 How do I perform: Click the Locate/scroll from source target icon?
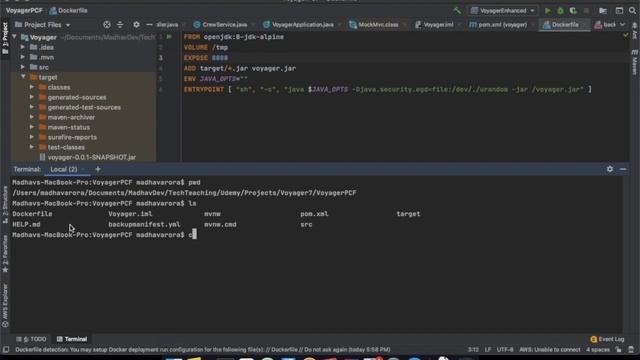107,25
